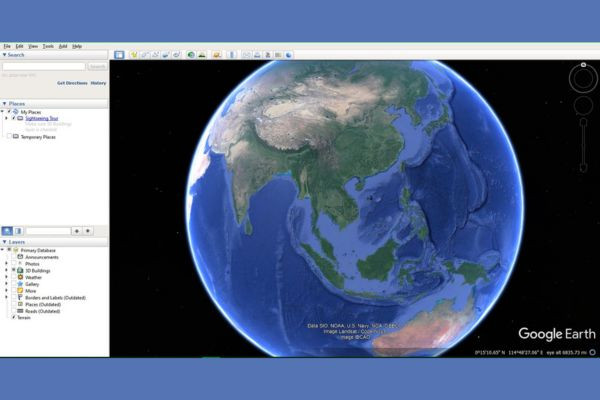The width and height of the screenshot is (600, 400).
Task: Enable the Places (Outdated) layer checkbox
Action: pyautogui.click(x=14, y=304)
